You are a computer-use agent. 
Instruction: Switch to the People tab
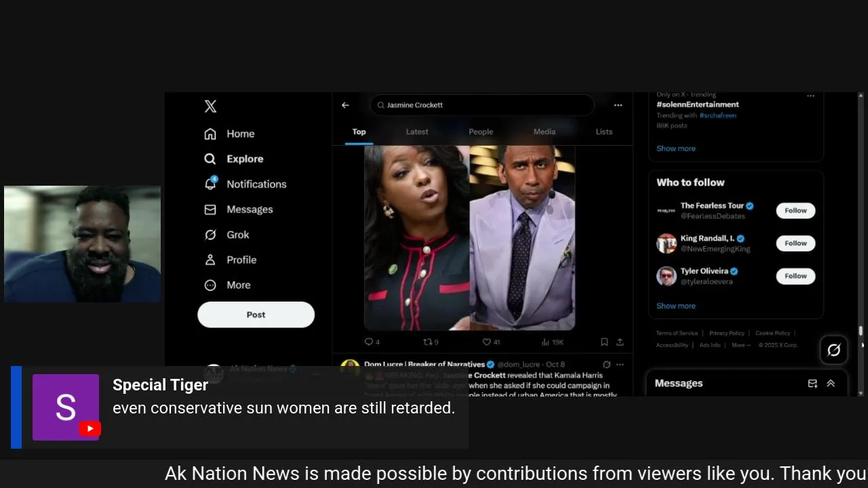pos(481,131)
